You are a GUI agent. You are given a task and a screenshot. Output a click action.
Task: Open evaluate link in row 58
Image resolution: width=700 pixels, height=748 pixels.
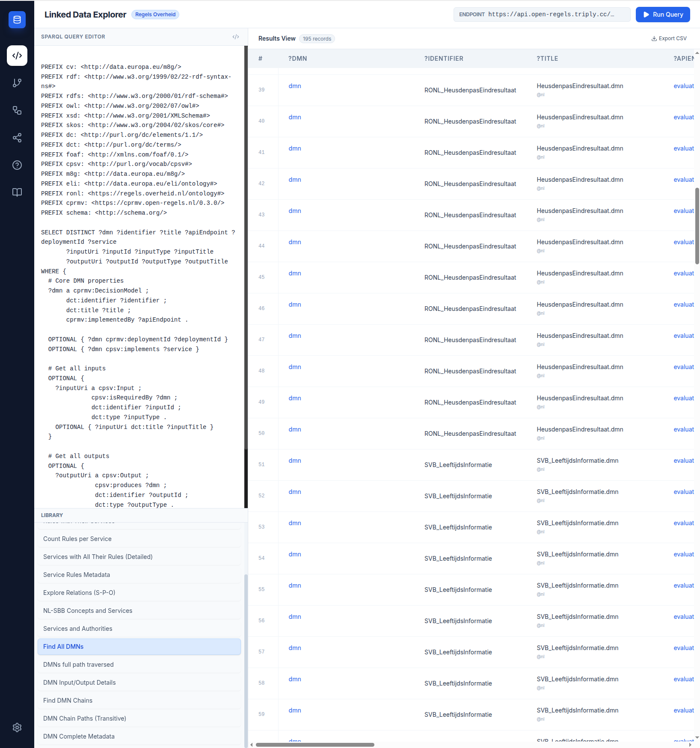click(x=684, y=679)
